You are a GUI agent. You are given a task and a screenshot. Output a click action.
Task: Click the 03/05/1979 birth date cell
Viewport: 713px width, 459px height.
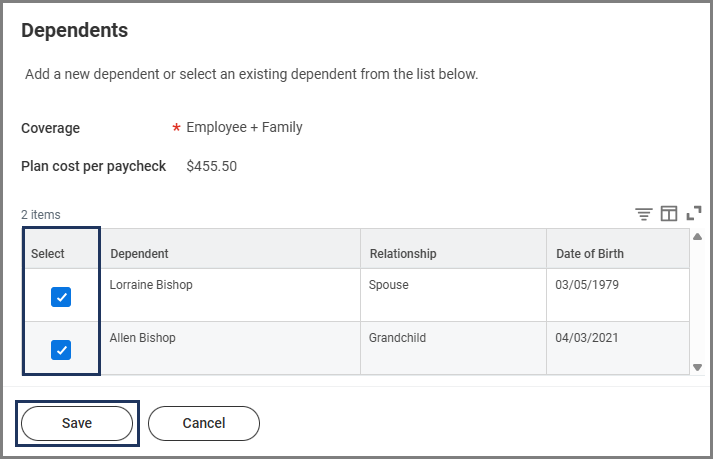pyautogui.click(x=587, y=285)
